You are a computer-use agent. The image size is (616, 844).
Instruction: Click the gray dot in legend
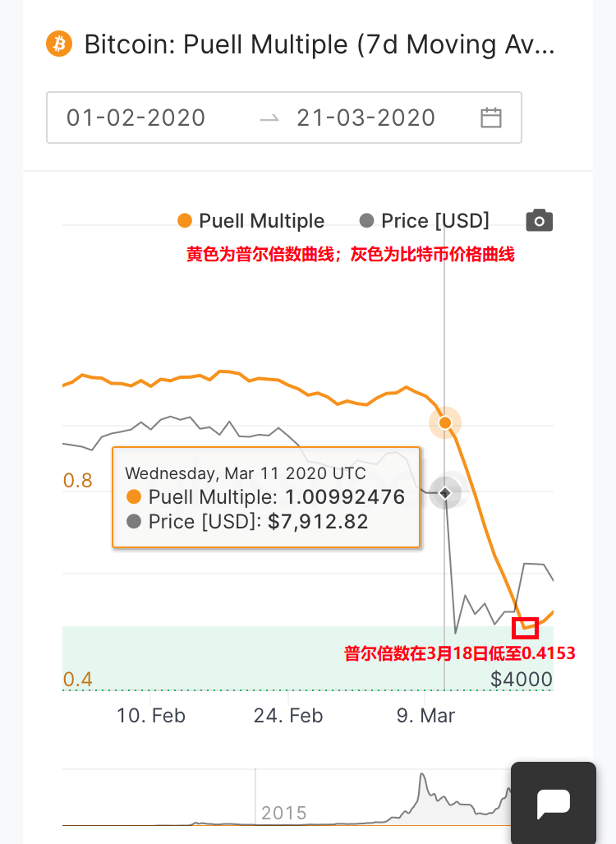(367, 221)
